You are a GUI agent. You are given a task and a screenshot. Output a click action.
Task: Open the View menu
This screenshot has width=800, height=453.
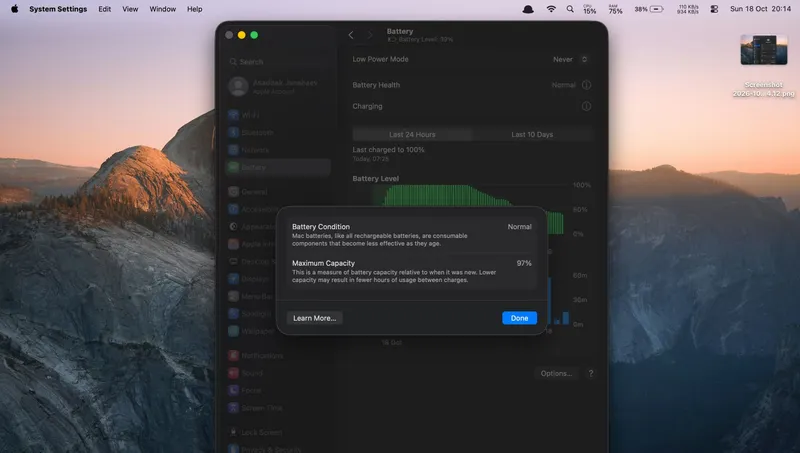point(130,9)
